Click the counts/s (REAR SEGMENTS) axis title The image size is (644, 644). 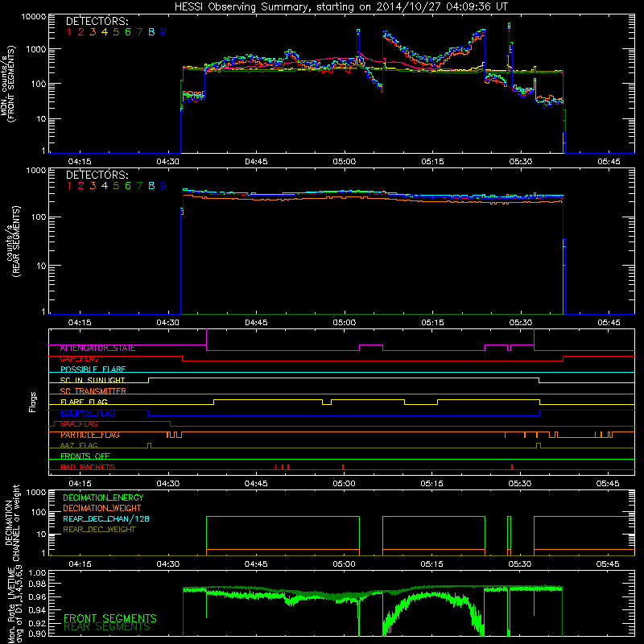(12, 242)
